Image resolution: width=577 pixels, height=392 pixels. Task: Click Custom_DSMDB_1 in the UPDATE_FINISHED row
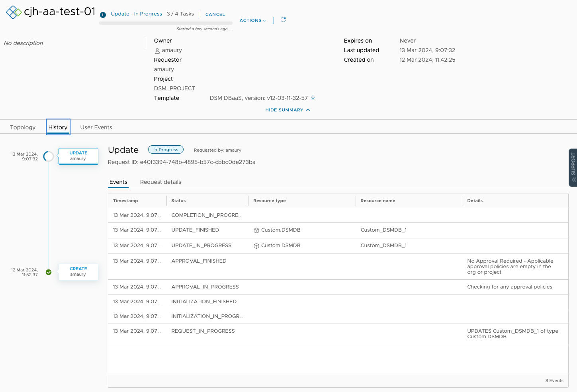tap(383, 230)
